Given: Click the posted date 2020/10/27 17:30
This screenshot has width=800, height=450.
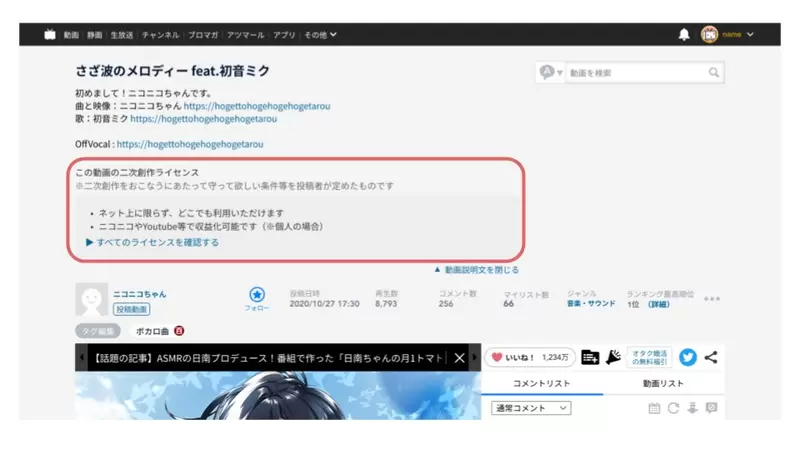Looking at the screenshot, I should coord(324,304).
